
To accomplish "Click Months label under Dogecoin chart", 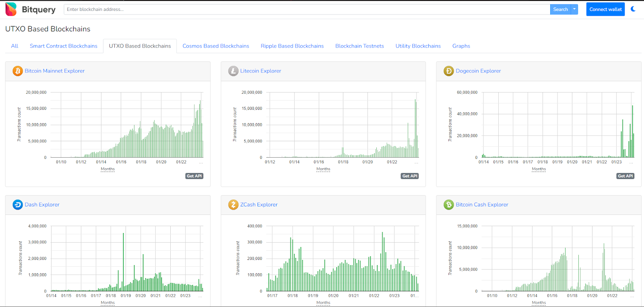I will pyautogui.click(x=539, y=169).
